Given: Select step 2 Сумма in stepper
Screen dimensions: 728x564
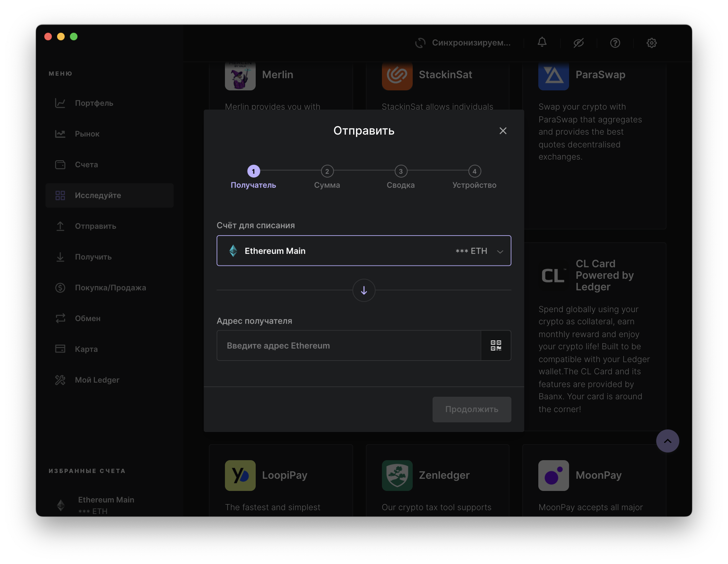Looking at the screenshot, I should point(327,171).
